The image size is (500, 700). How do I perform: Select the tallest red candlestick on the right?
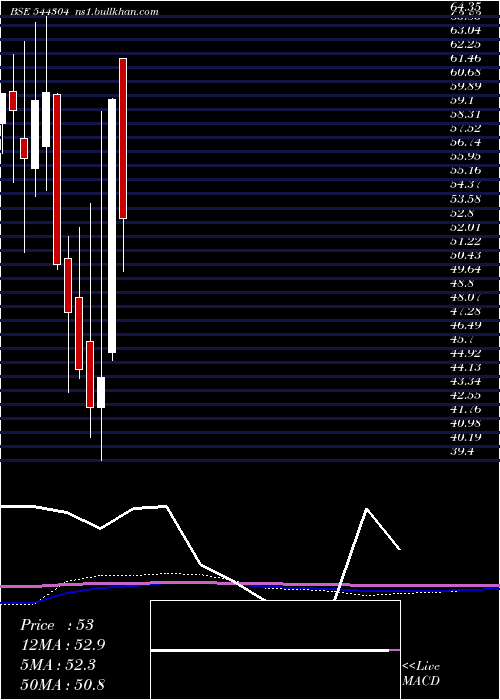point(123,138)
